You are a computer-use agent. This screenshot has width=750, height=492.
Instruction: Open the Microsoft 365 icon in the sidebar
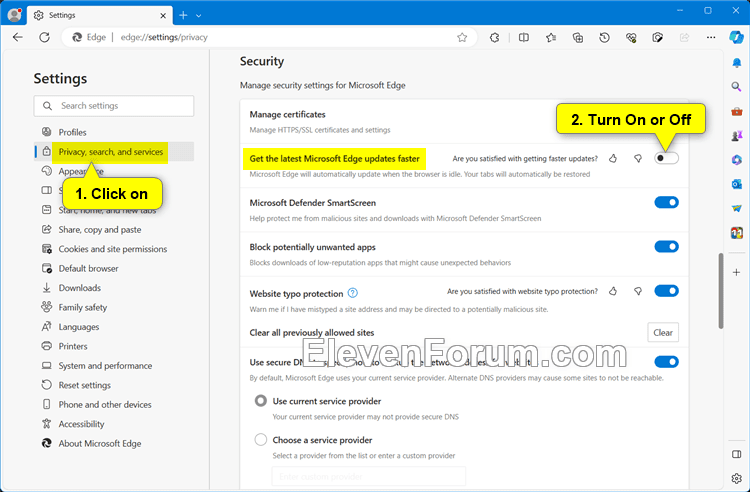tap(737, 160)
